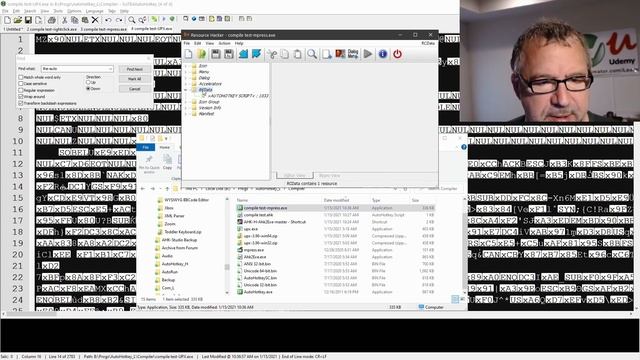Expand the Icon Group node in resource tree

coord(186,102)
